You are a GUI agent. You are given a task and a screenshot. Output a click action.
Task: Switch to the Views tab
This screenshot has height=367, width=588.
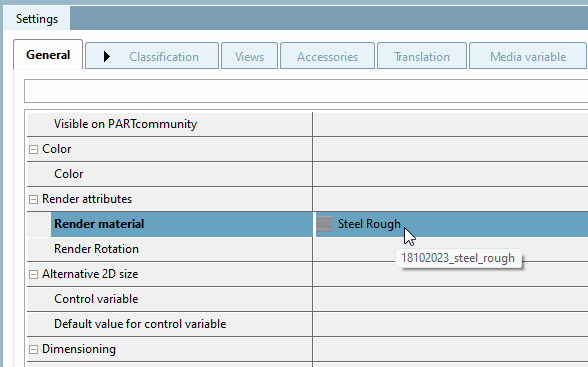click(x=249, y=56)
